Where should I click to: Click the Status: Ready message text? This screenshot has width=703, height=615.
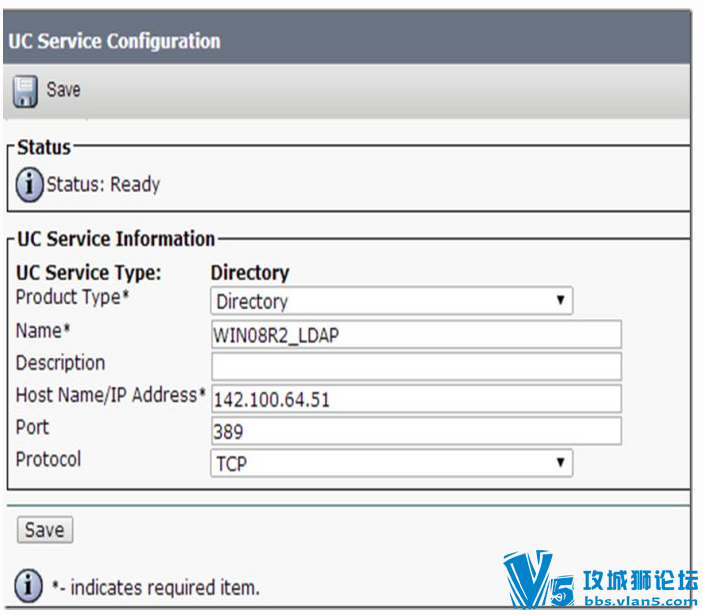pyautogui.click(x=103, y=185)
